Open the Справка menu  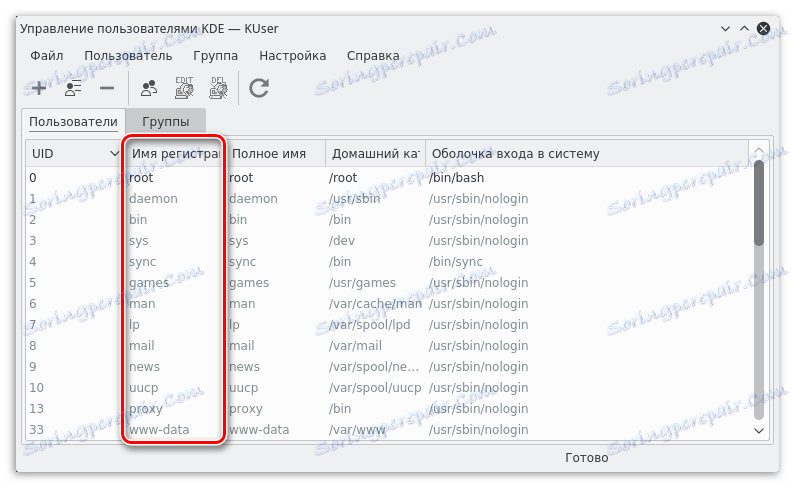point(373,55)
